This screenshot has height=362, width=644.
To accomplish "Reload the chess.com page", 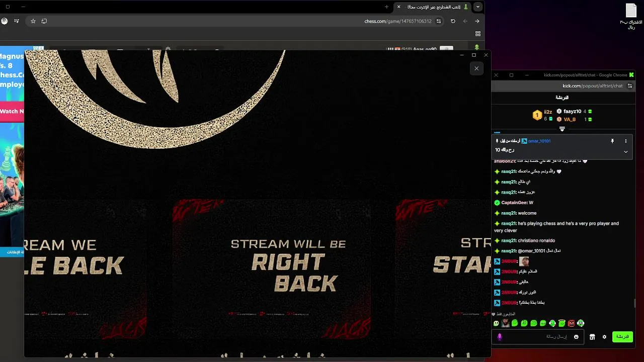I will coord(453,21).
